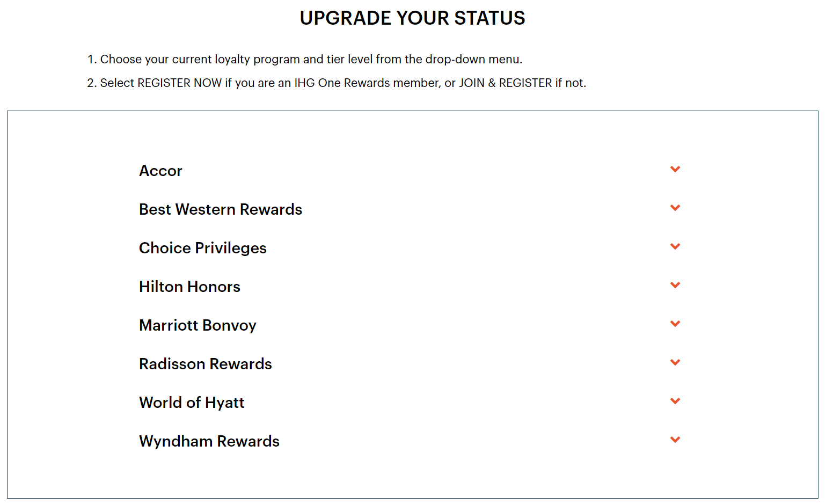Click the red chevron next to Best Western Rewards

pos(675,208)
